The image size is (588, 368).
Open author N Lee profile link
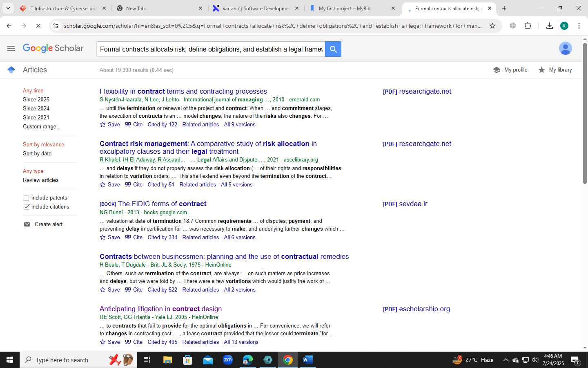pyautogui.click(x=151, y=99)
